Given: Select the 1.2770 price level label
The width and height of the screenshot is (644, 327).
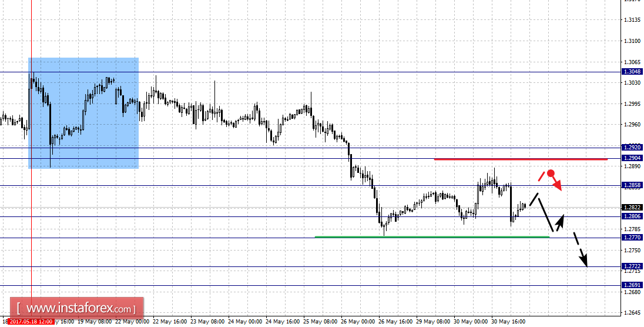Looking at the screenshot, I should (x=632, y=238).
